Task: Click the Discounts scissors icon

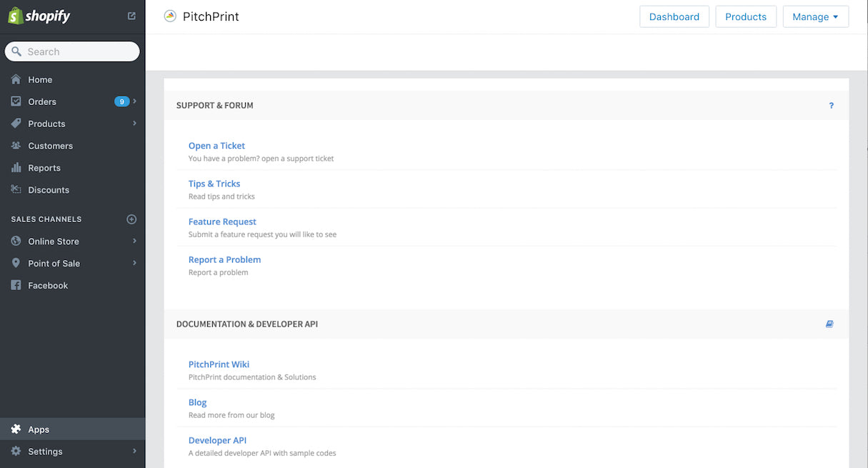Action: point(16,190)
